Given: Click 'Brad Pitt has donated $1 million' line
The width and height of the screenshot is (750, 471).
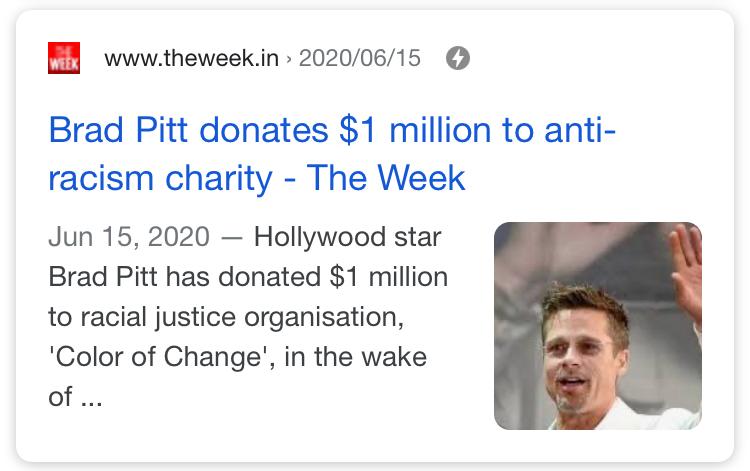Looking at the screenshot, I should click(248, 277).
